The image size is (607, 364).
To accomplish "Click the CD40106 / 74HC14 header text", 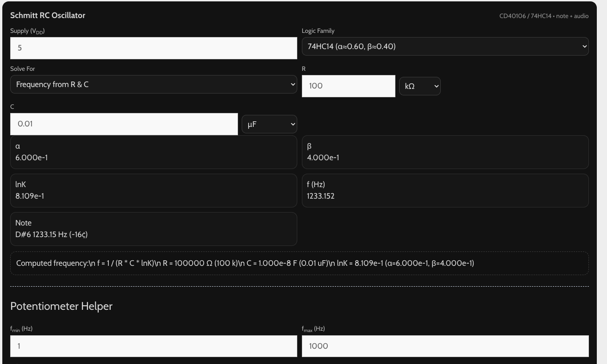I will point(544,16).
